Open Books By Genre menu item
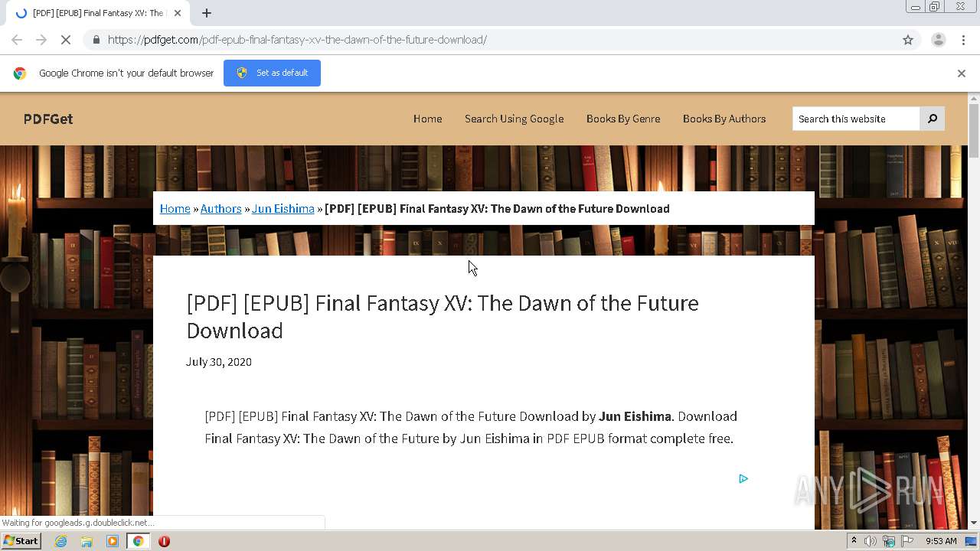Image resolution: width=980 pixels, height=551 pixels. tap(623, 119)
